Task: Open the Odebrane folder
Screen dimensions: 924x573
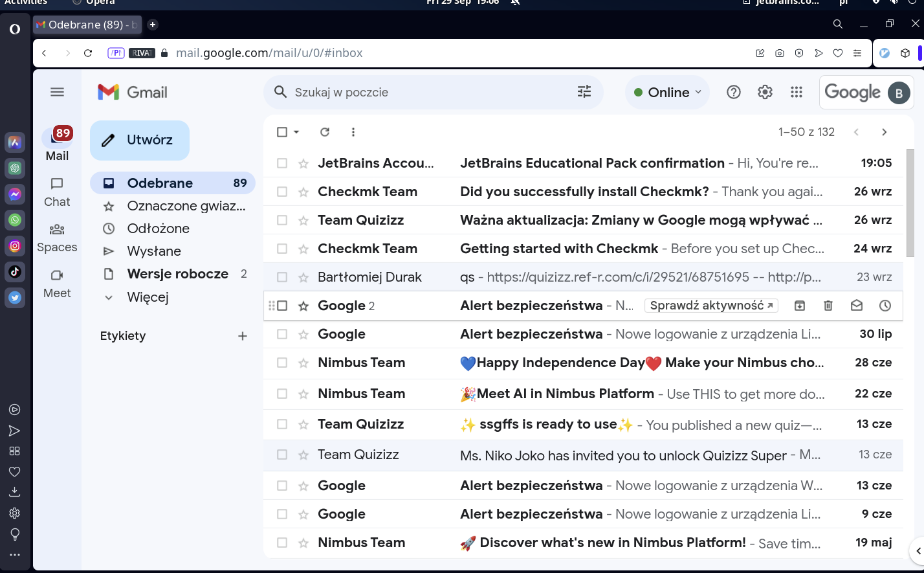Action: click(173, 183)
